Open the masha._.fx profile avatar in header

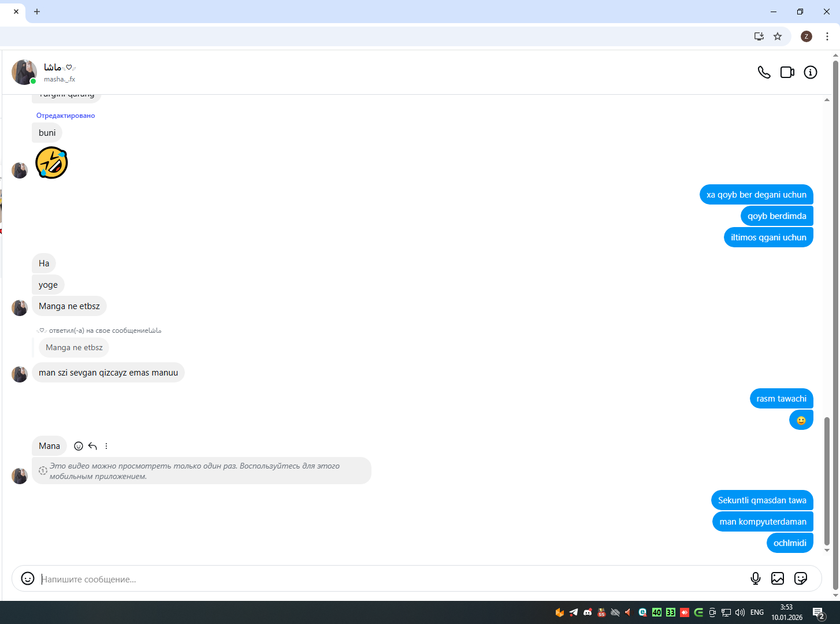(x=24, y=72)
